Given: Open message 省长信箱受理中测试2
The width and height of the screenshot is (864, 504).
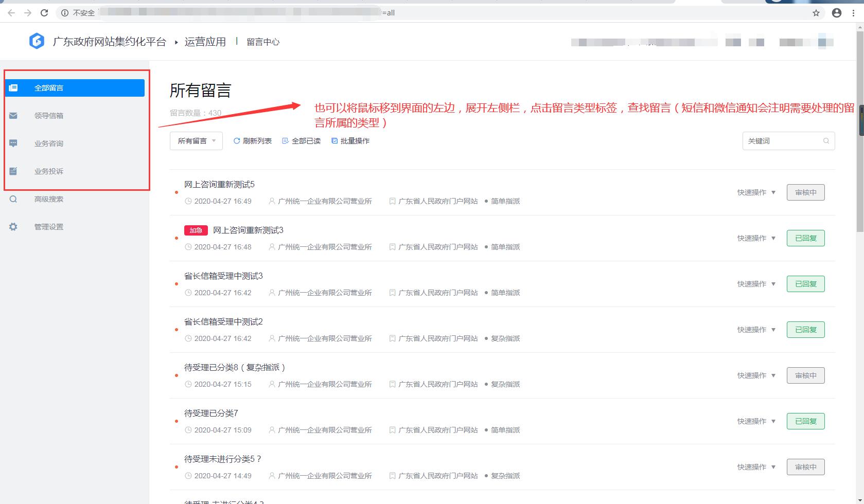Looking at the screenshot, I should pyautogui.click(x=223, y=322).
